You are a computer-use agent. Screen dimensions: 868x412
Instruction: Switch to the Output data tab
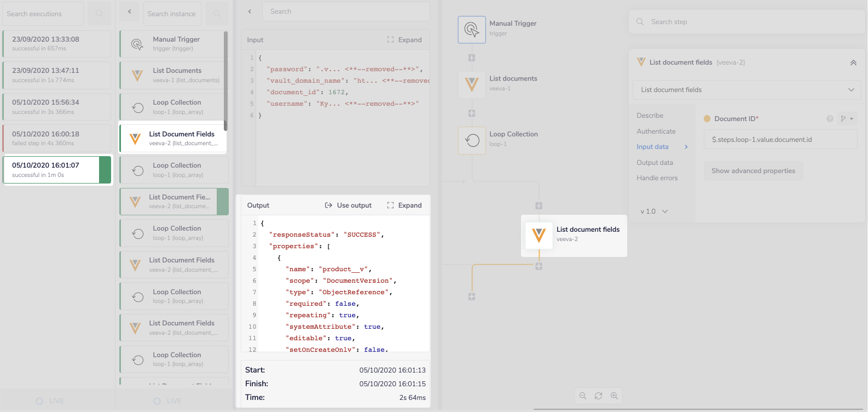655,163
